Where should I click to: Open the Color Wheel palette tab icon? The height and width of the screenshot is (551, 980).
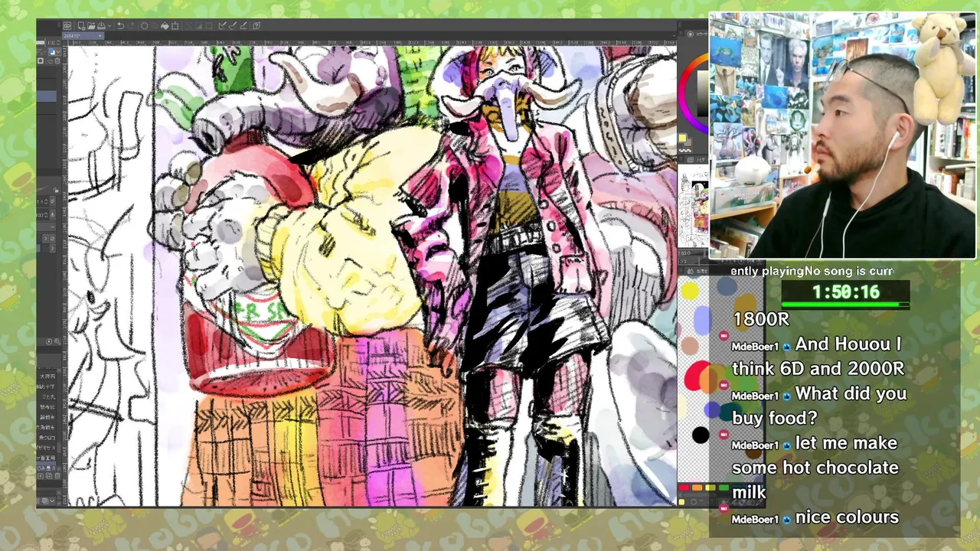pyautogui.click(x=691, y=34)
